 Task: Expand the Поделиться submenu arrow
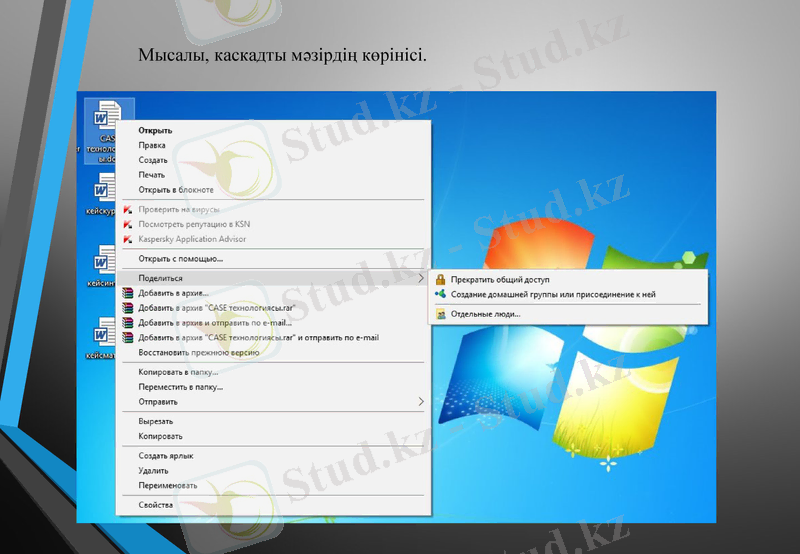tap(421, 279)
